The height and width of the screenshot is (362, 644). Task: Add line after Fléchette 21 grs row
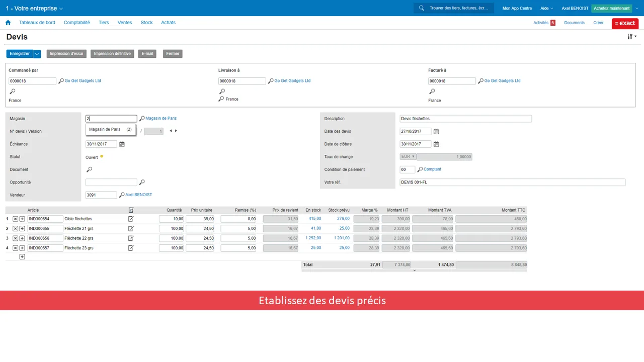point(22,229)
